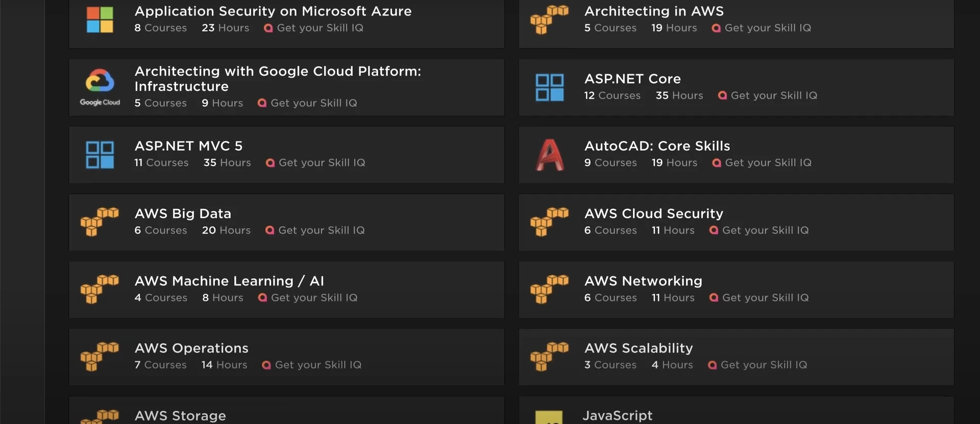
Task: Click the AWS Machine Learning / AI cubes icon
Action: 100,289
